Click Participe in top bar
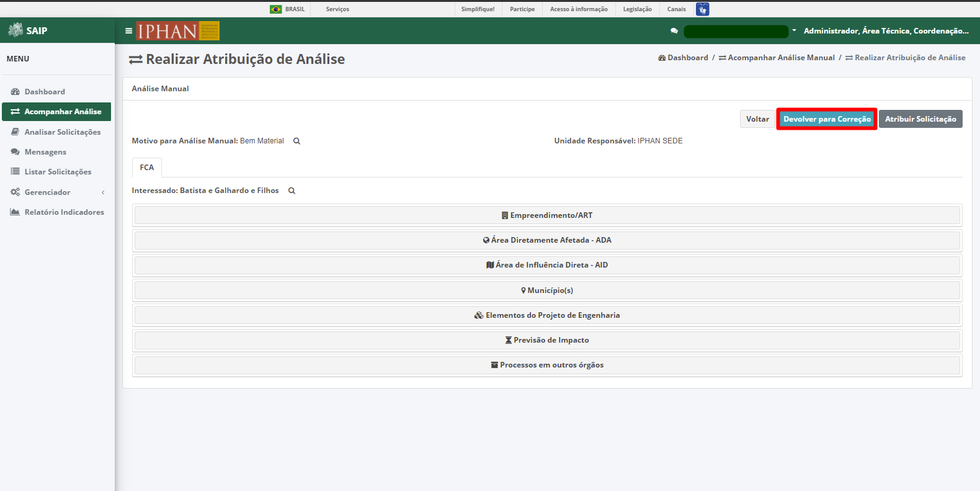This screenshot has height=491, width=980. coord(522,9)
